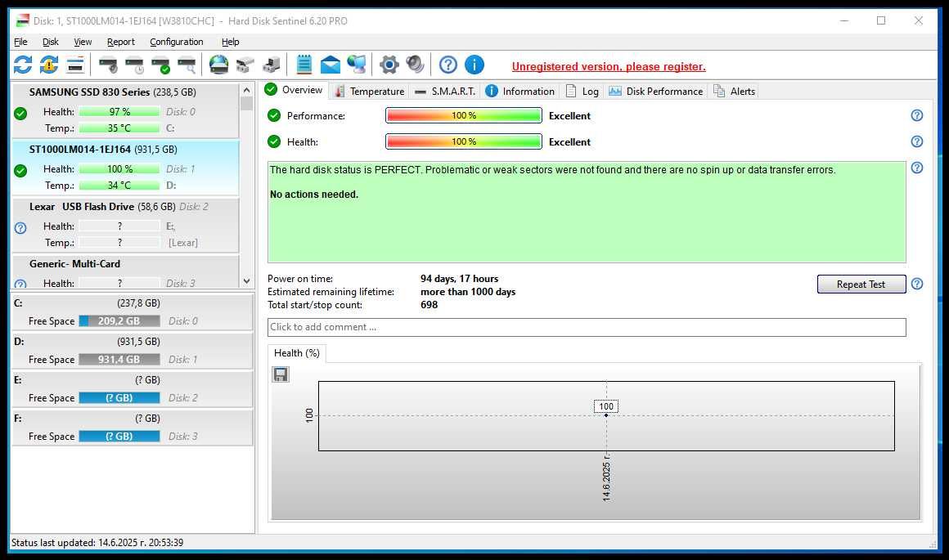Select Lexar USB Flash Drive entry
This screenshot has width=949, height=560.
(125, 225)
